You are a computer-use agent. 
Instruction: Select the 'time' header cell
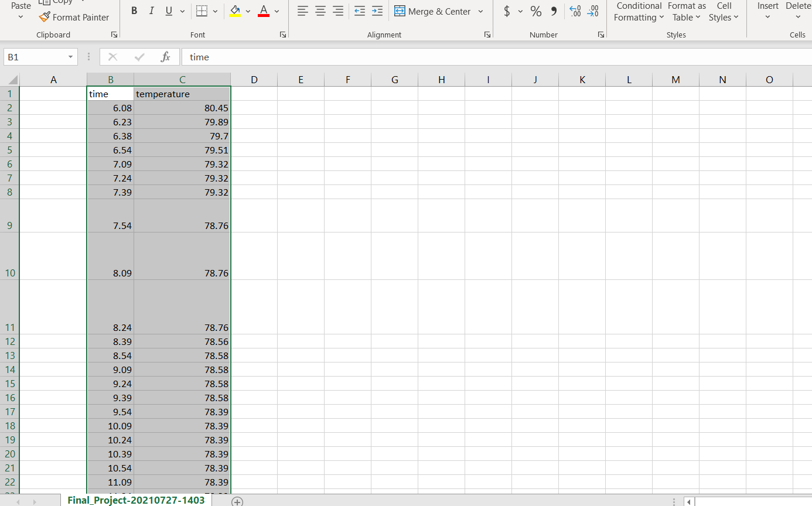[x=110, y=94]
